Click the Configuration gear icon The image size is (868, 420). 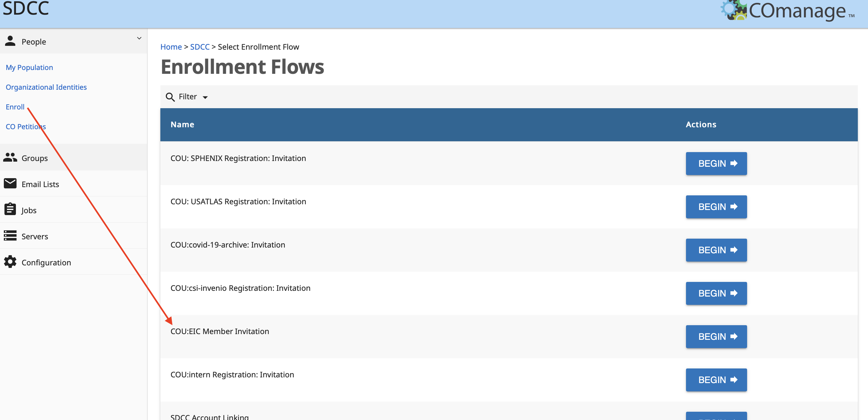[x=10, y=262]
